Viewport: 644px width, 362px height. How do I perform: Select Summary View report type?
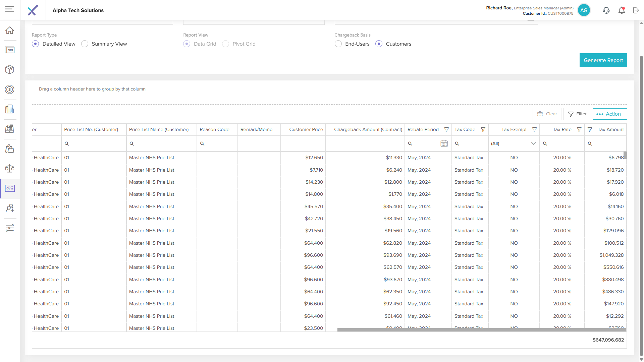coord(85,44)
